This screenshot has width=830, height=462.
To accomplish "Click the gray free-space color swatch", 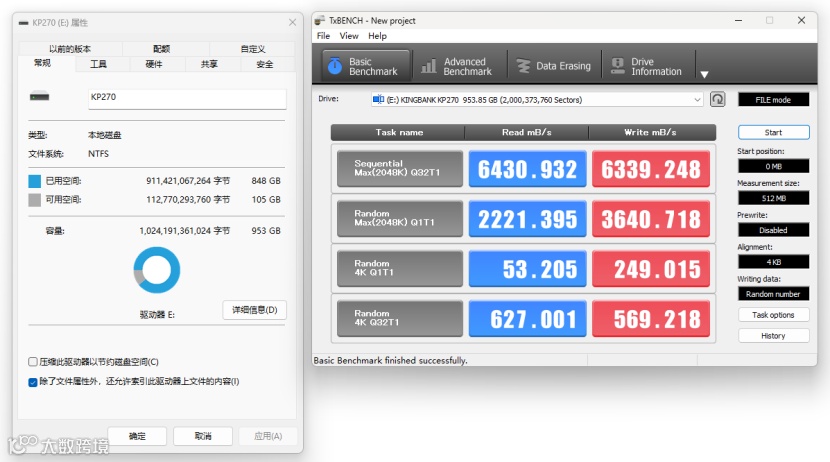I will [34, 200].
